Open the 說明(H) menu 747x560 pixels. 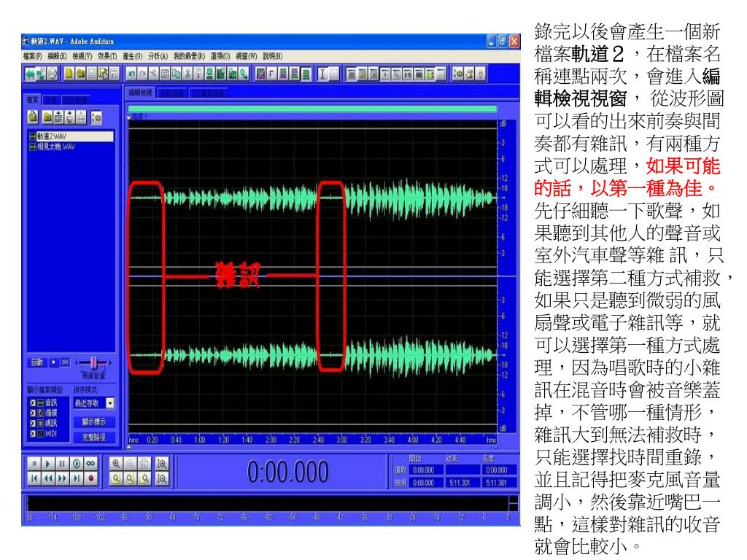pos(272,56)
